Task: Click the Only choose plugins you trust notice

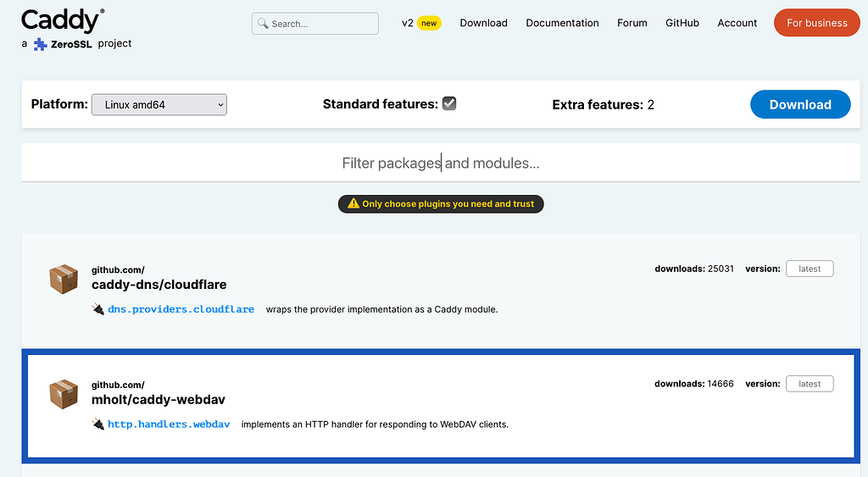Action: coord(441,203)
